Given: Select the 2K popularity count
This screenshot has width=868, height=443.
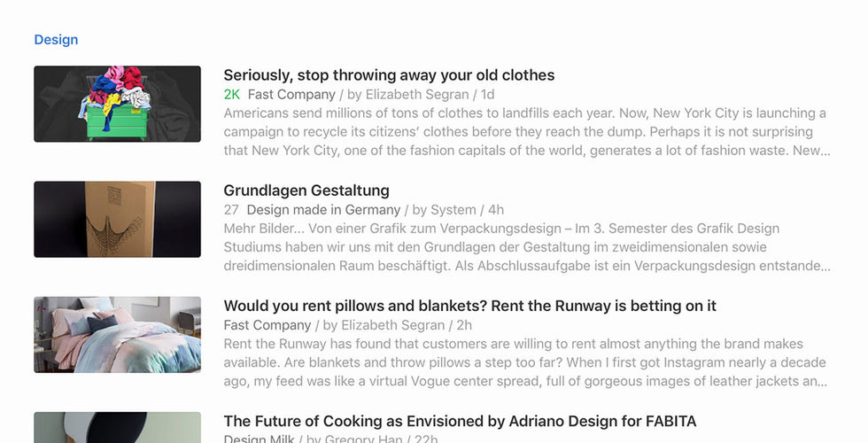Looking at the screenshot, I should coord(232,95).
